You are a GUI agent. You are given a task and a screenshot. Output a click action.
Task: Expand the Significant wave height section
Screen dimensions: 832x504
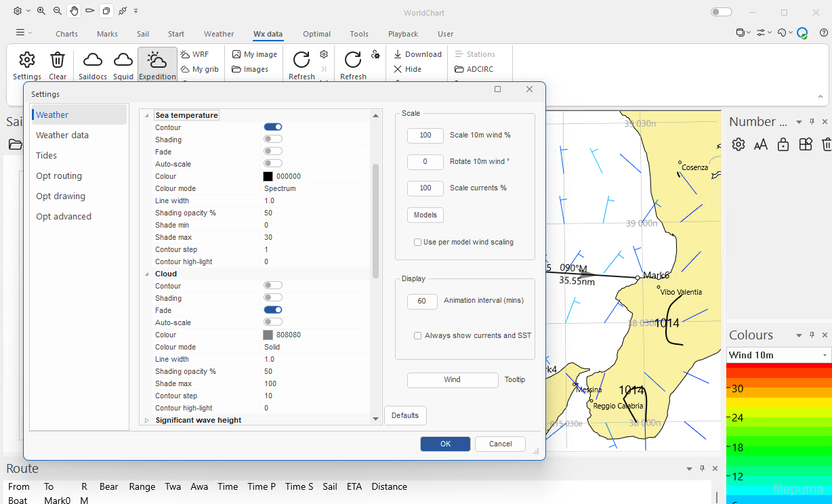tap(147, 421)
